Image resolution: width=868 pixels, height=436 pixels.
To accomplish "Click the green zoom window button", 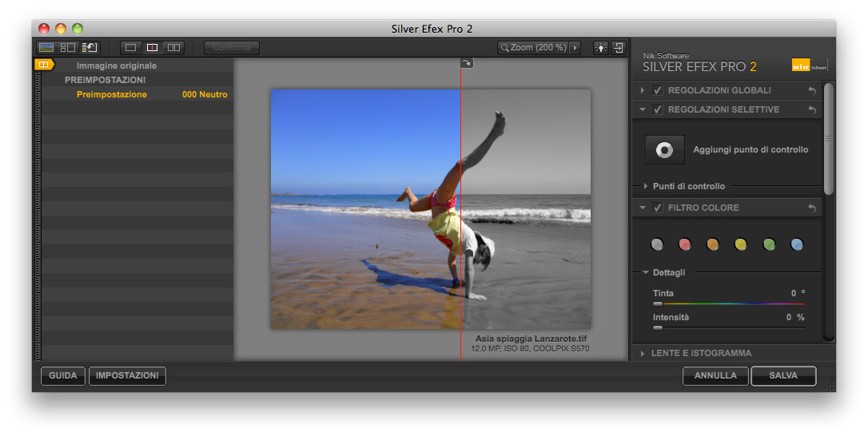I will (78, 29).
